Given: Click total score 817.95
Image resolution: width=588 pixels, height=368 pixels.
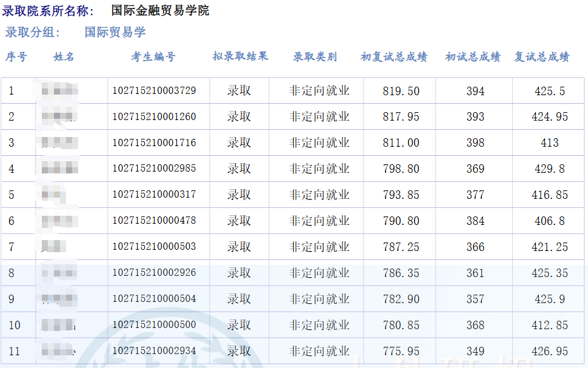Looking at the screenshot, I should 401,116.
